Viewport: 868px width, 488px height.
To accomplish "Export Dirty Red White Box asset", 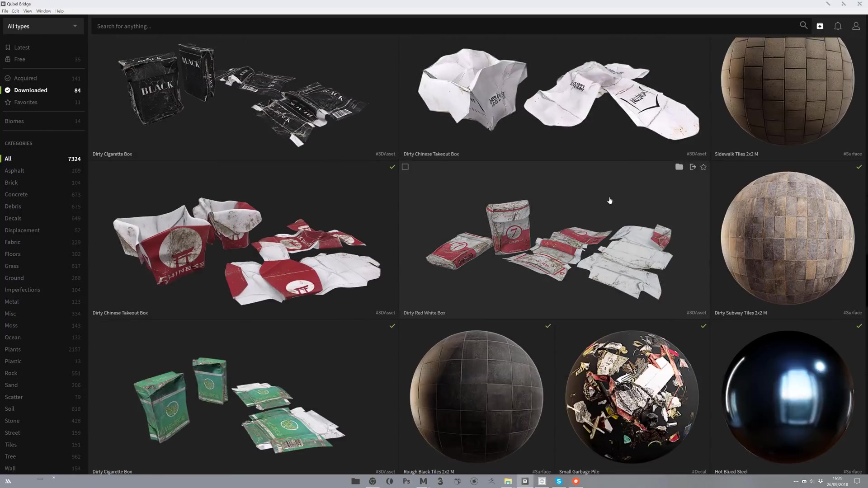I will tap(693, 167).
